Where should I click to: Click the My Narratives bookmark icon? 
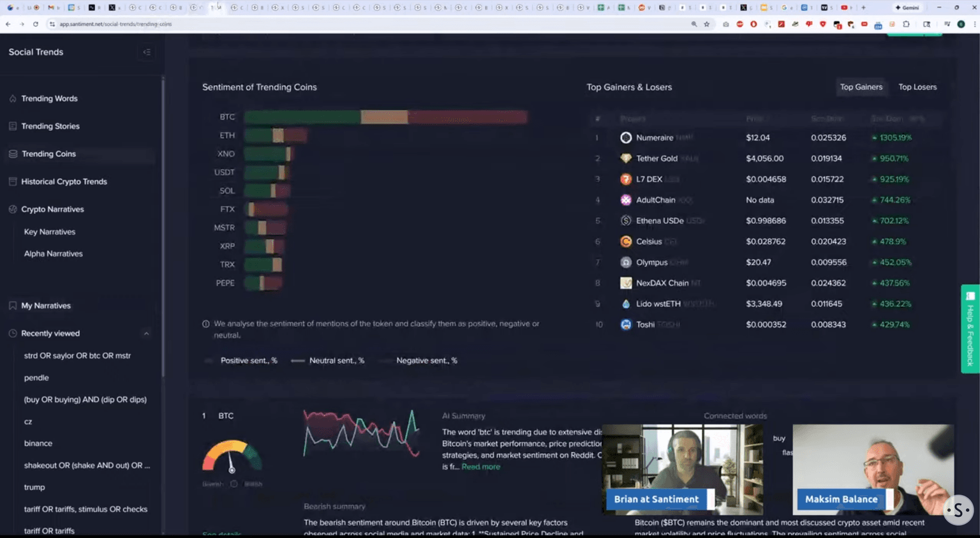coord(13,306)
